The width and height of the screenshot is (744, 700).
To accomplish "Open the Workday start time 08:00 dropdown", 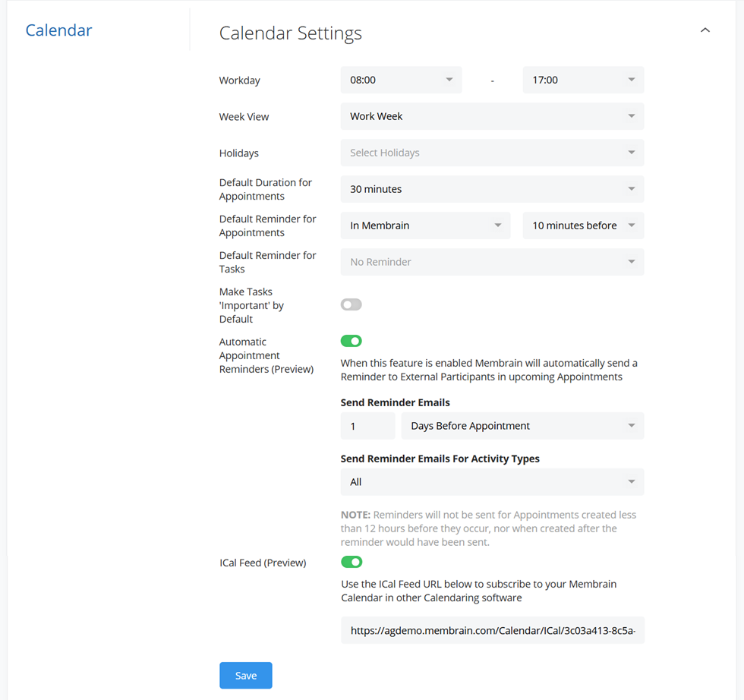I will pos(401,80).
